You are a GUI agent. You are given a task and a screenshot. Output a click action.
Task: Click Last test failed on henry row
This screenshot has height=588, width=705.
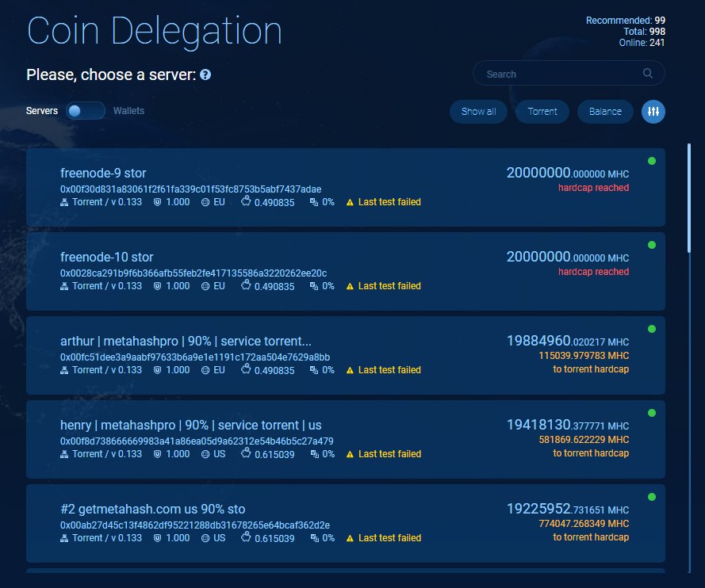[390, 454]
